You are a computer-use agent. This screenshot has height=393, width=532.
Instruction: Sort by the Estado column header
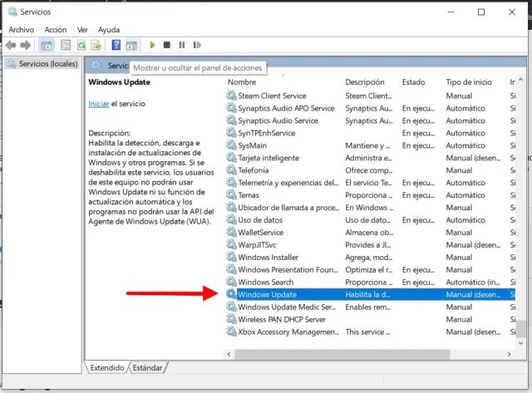click(x=414, y=82)
